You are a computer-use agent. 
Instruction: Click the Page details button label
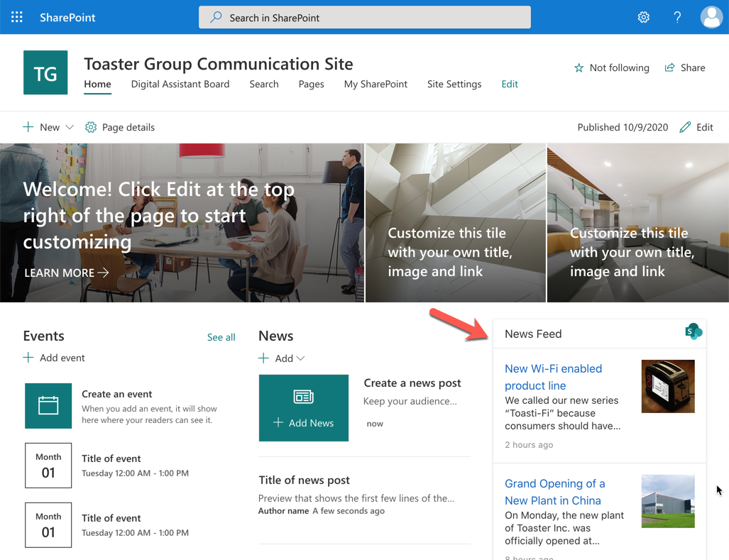[x=128, y=127]
